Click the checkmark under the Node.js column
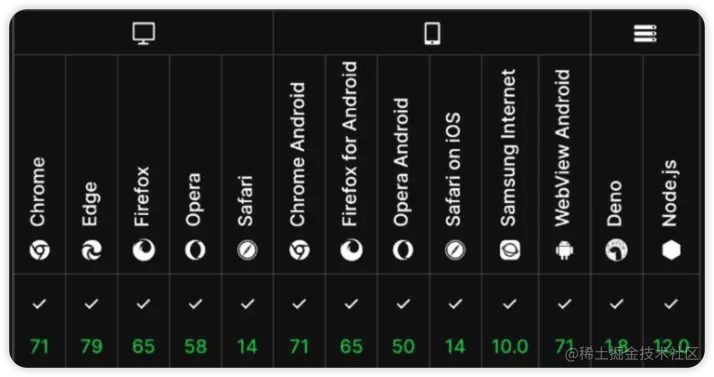 pos(671,304)
